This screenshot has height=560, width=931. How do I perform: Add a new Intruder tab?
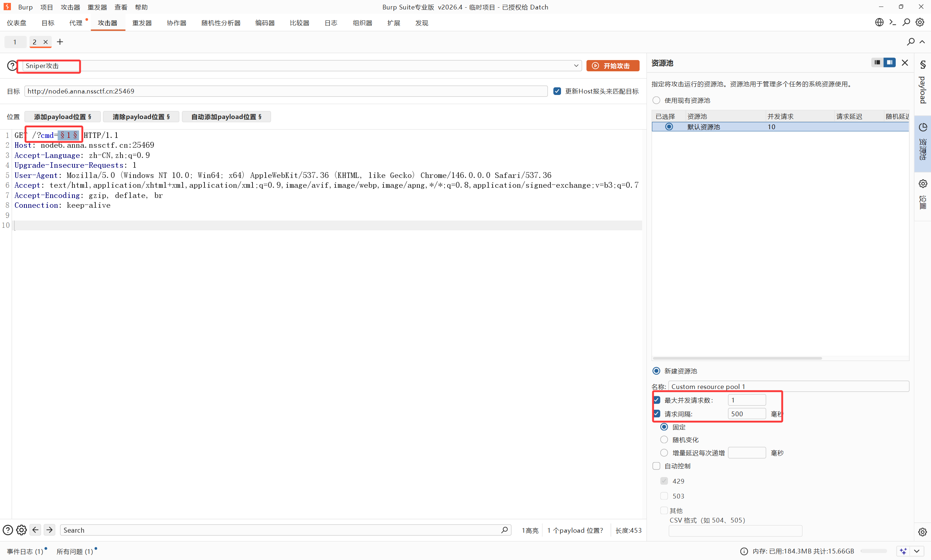click(60, 42)
